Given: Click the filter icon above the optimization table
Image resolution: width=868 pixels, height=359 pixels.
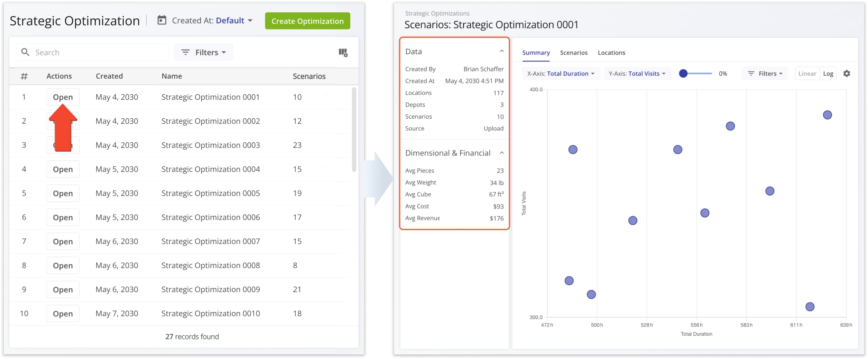Looking at the screenshot, I should click(186, 52).
